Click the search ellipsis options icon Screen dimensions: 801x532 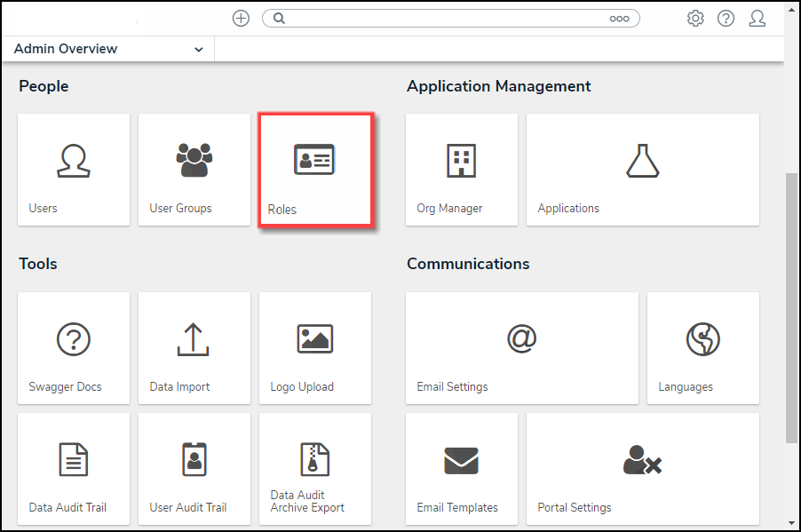pos(619,19)
